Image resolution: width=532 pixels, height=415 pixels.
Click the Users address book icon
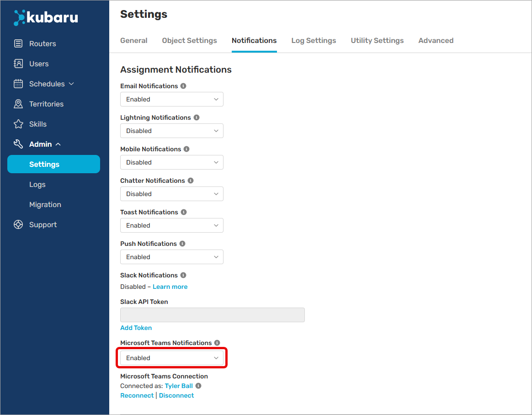[18, 64]
